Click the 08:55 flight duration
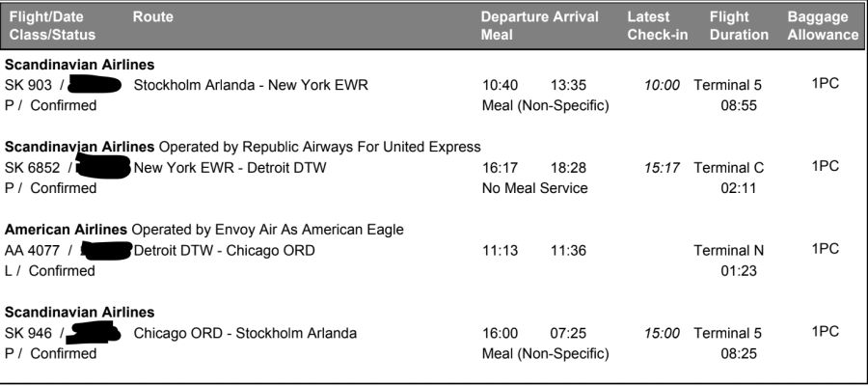This screenshot has width=868, height=386. pyautogui.click(x=737, y=105)
